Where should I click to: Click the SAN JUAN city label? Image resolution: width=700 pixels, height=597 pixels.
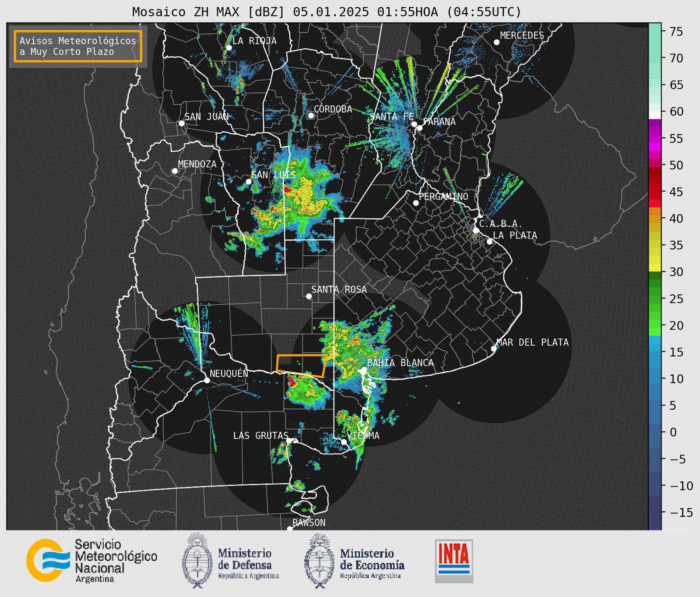pyautogui.click(x=207, y=117)
